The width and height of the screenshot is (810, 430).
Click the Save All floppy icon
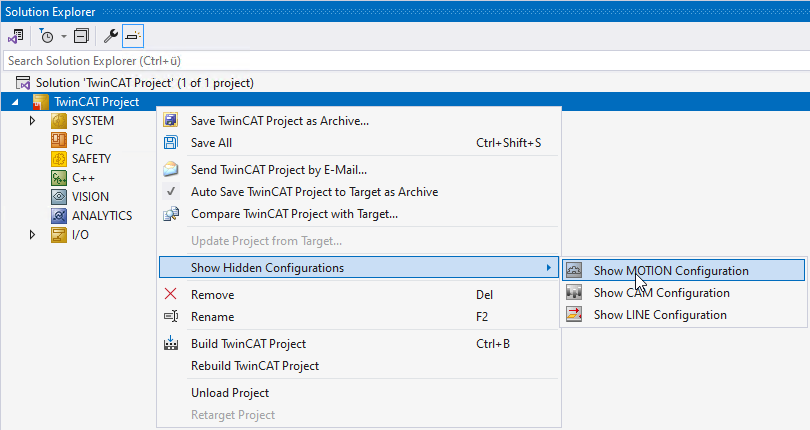pos(171,143)
